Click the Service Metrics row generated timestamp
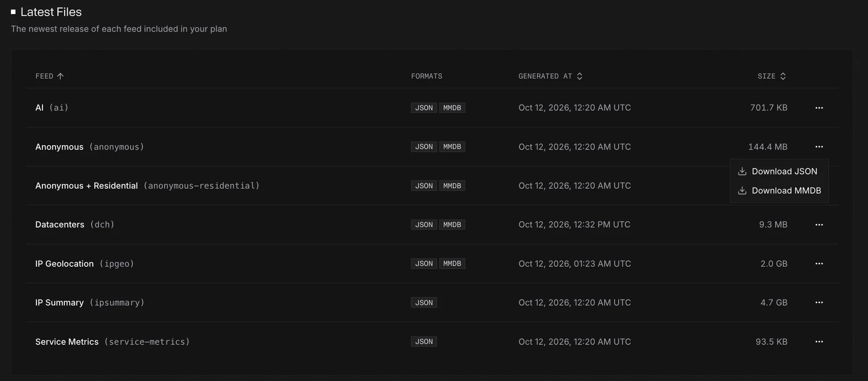 click(x=575, y=342)
